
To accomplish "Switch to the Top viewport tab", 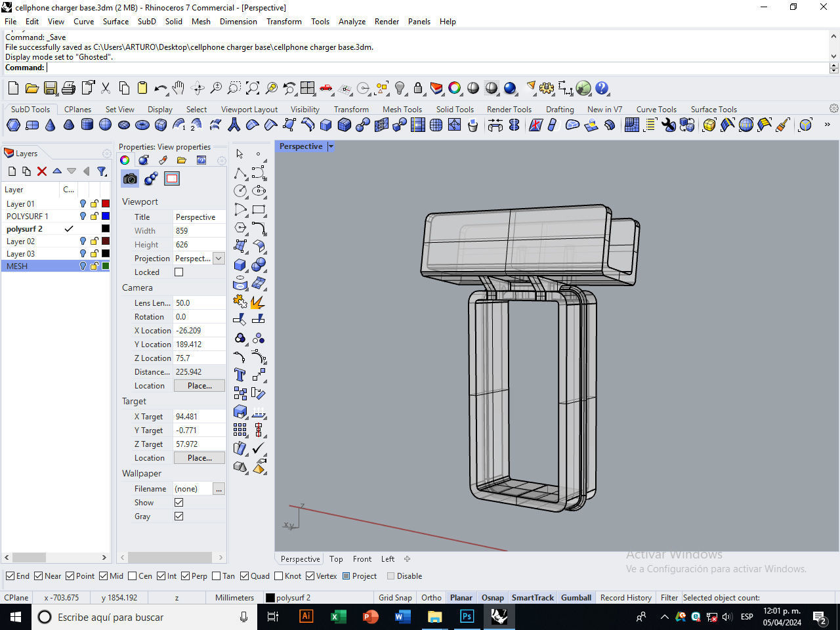I will [x=336, y=559].
